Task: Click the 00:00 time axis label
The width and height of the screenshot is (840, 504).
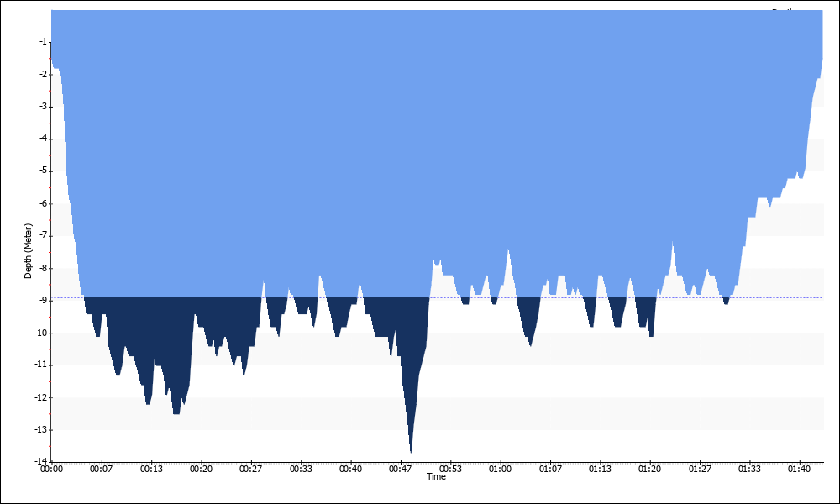Action: [51, 470]
